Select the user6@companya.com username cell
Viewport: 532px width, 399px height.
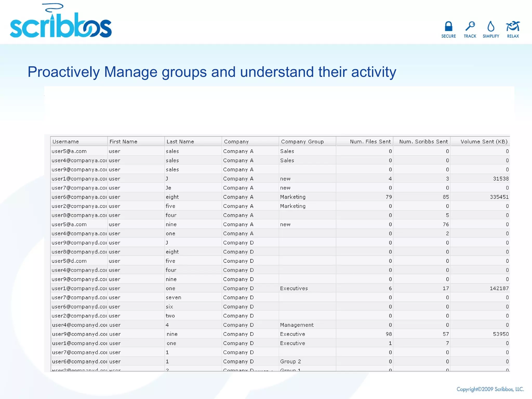79,197
